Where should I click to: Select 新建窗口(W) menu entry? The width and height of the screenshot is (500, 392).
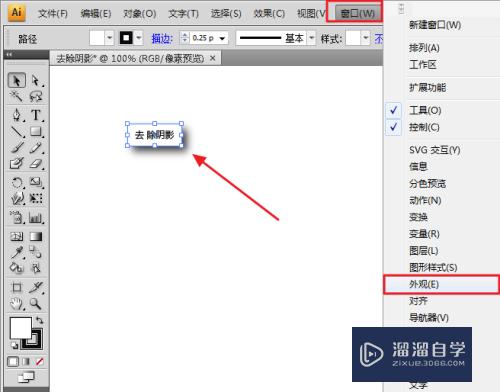[x=435, y=25]
